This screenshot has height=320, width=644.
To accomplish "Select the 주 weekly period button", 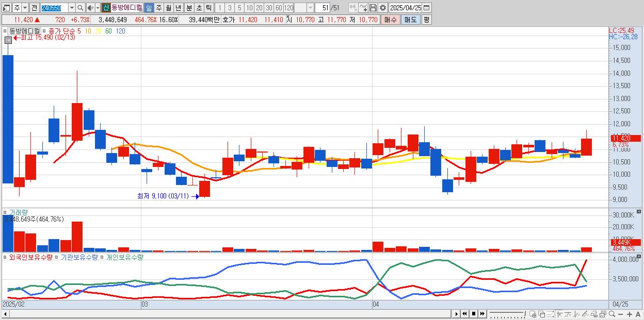I will [158, 8].
